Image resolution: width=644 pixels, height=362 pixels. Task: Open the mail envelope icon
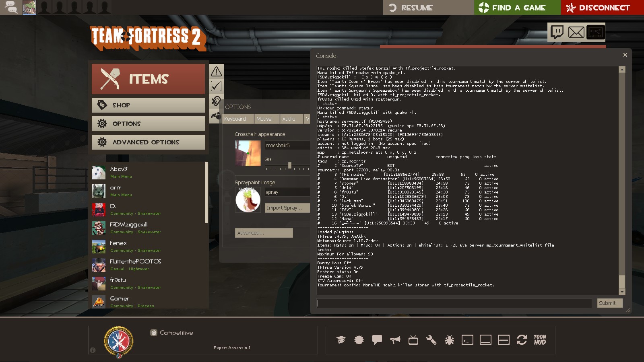click(576, 32)
